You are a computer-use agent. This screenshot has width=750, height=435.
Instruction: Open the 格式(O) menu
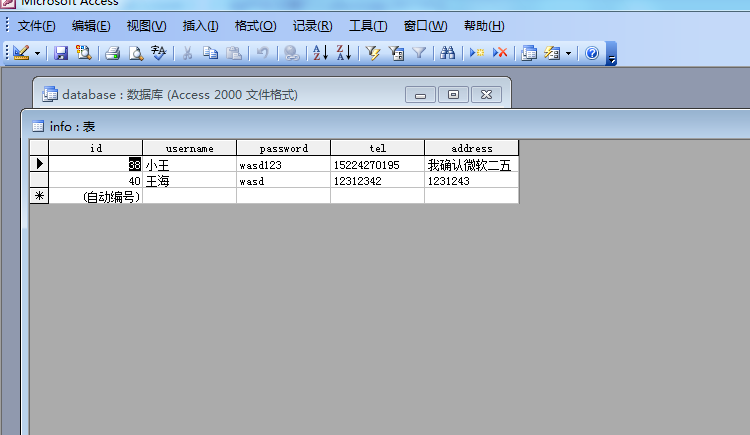255,26
